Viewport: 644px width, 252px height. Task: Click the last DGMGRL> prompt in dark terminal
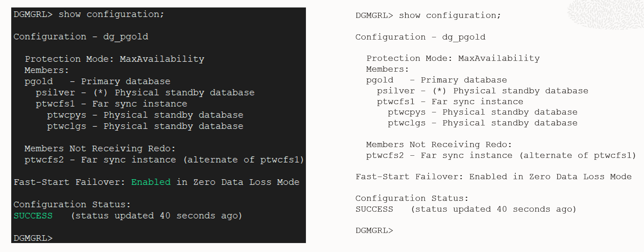33,238
